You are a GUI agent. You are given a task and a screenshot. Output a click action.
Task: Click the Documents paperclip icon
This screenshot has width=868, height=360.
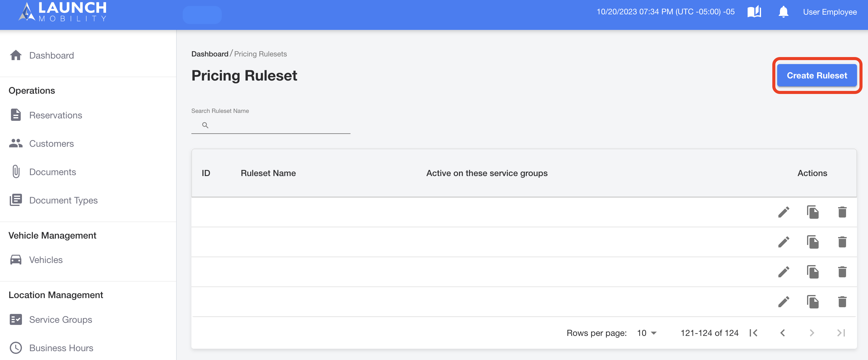click(x=16, y=171)
